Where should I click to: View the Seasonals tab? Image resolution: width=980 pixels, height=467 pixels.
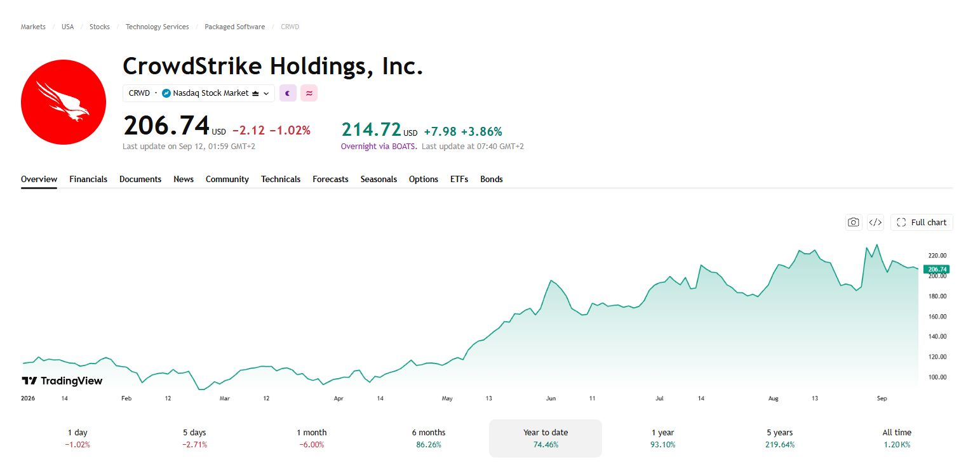pos(379,179)
